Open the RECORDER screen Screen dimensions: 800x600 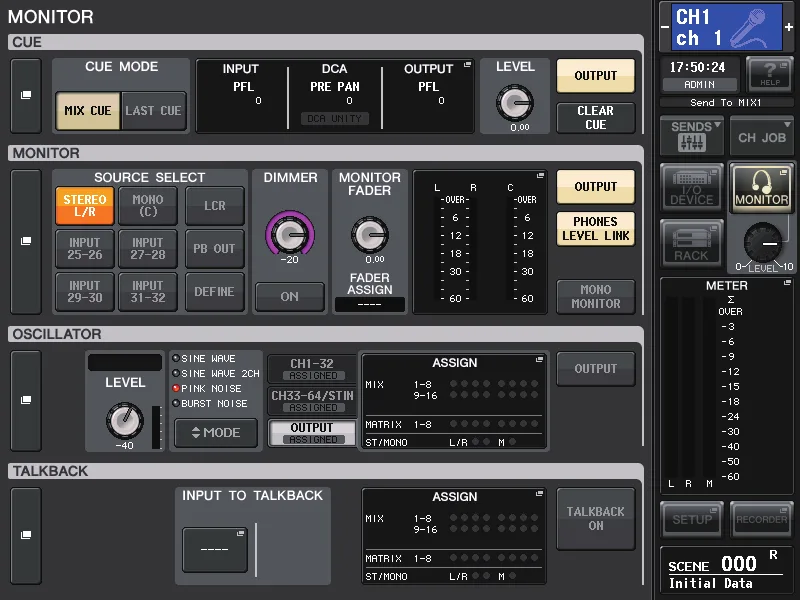tap(761, 519)
